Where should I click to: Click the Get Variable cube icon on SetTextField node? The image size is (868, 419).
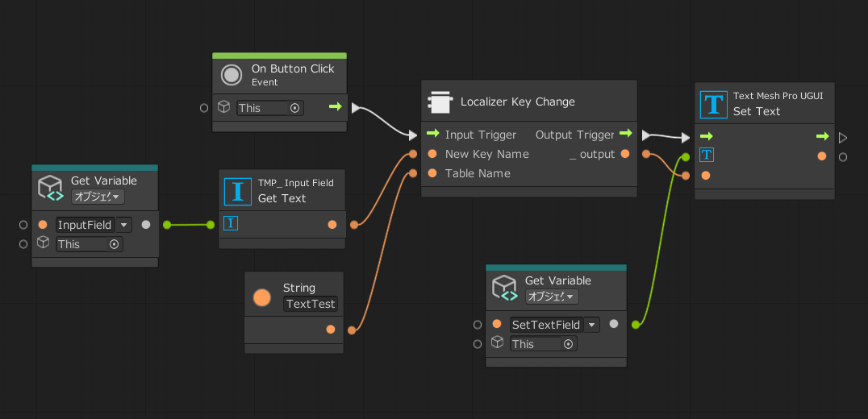(506, 288)
